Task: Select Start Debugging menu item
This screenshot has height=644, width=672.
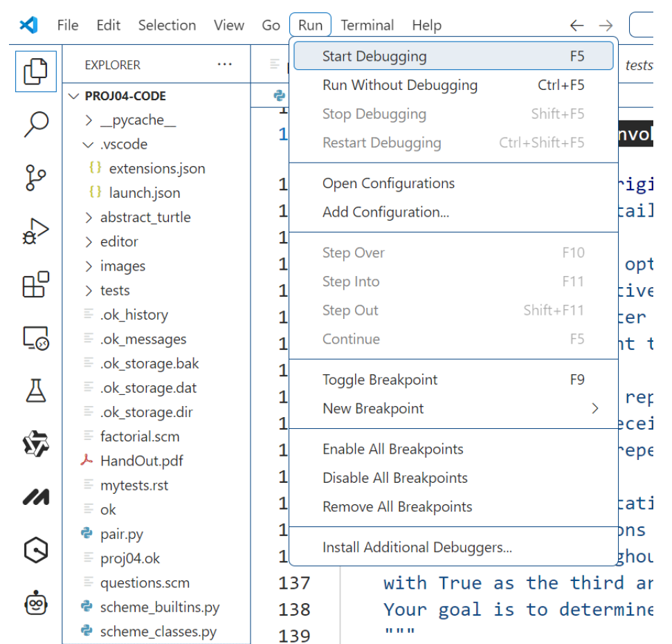Action: [374, 57]
